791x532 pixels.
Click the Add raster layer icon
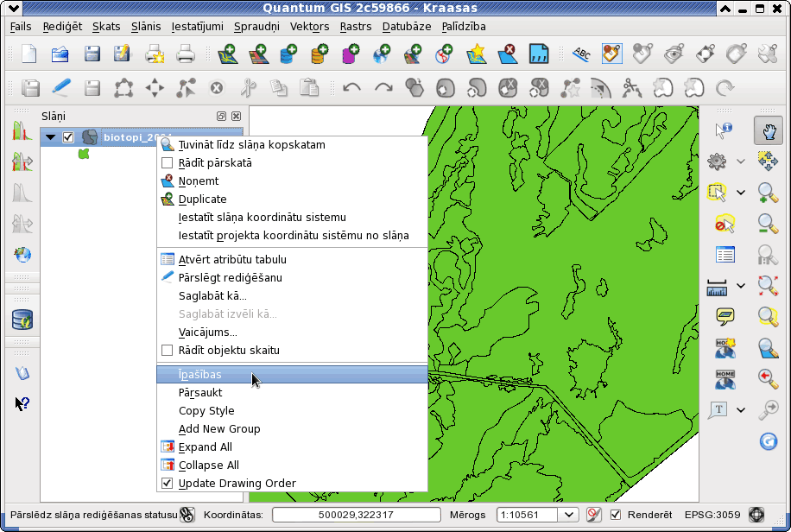pos(258,54)
